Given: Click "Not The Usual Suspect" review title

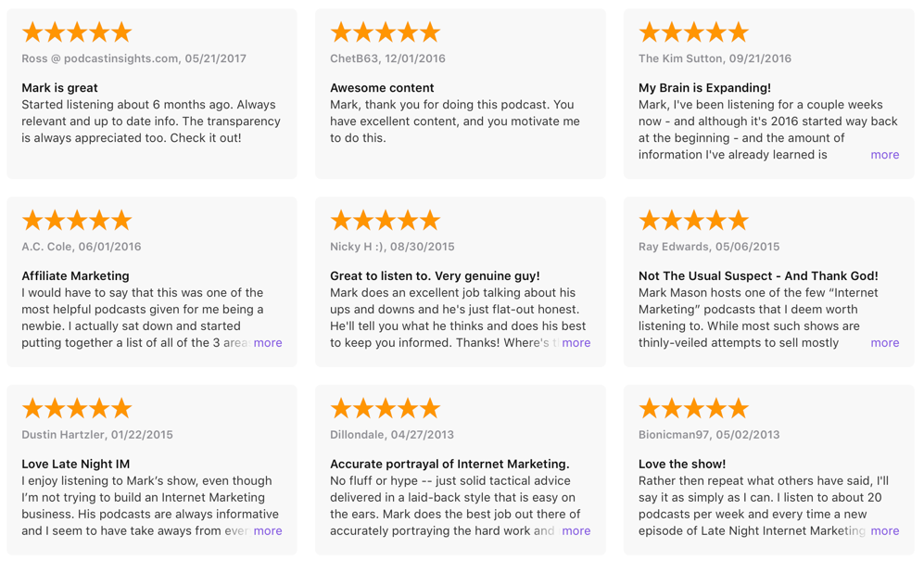Looking at the screenshot, I should tap(757, 276).
